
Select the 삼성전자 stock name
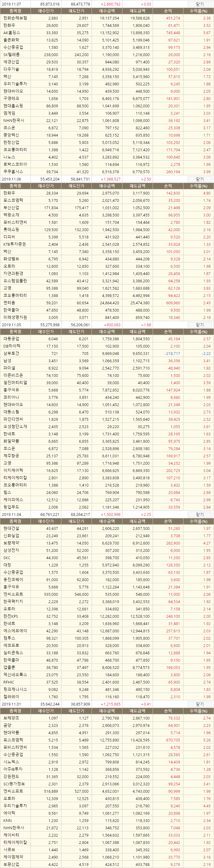(x=11, y=550)
